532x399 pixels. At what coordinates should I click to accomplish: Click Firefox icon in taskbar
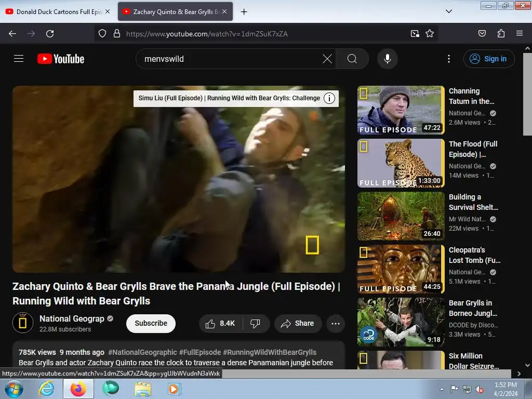(78, 389)
